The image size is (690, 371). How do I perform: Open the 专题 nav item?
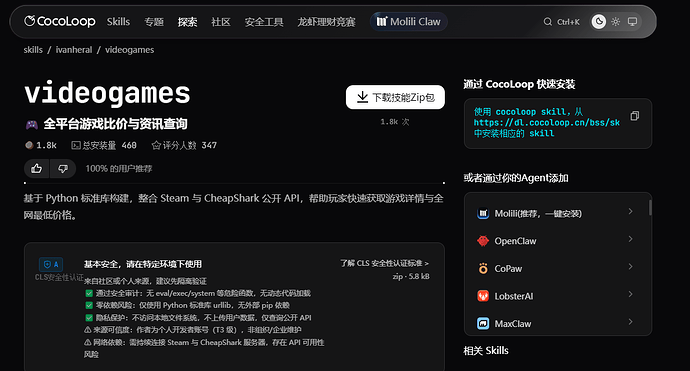point(154,22)
